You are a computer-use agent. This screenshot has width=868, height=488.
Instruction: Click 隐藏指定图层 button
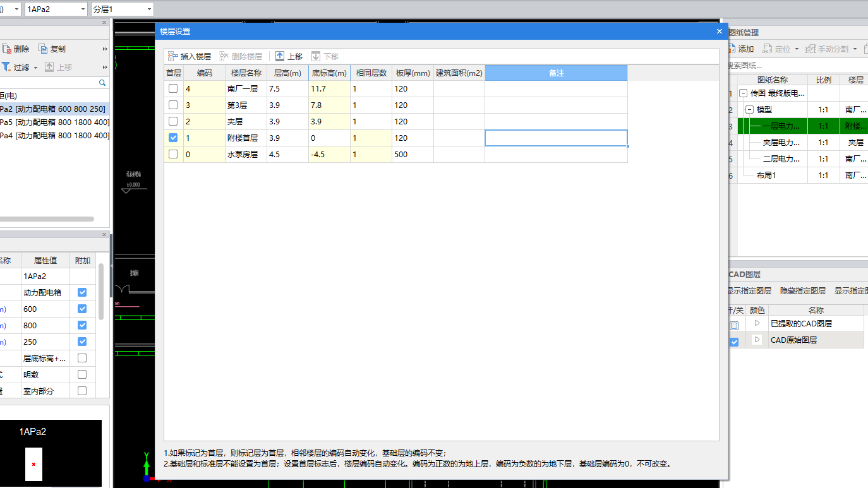pos(803,291)
